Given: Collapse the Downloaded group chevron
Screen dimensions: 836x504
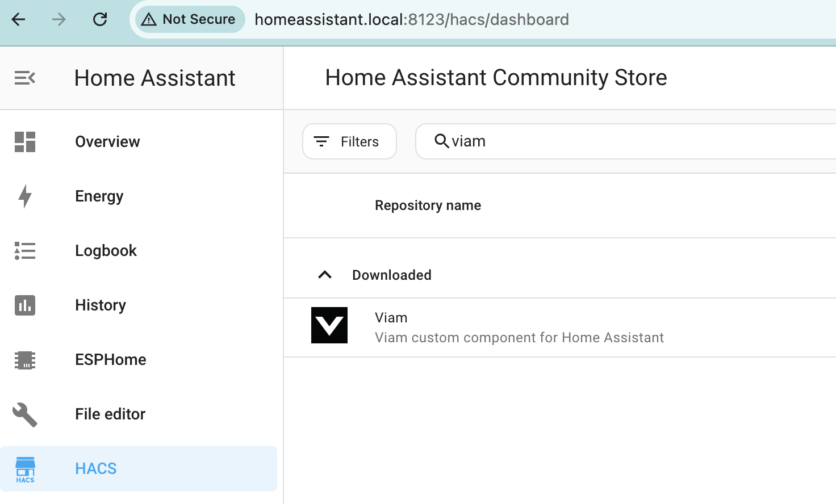Looking at the screenshot, I should 325,275.
